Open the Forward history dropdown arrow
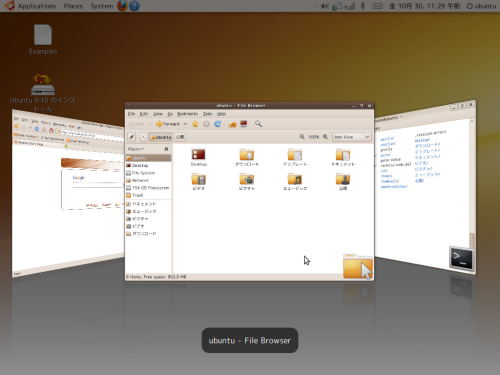 point(185,124)
